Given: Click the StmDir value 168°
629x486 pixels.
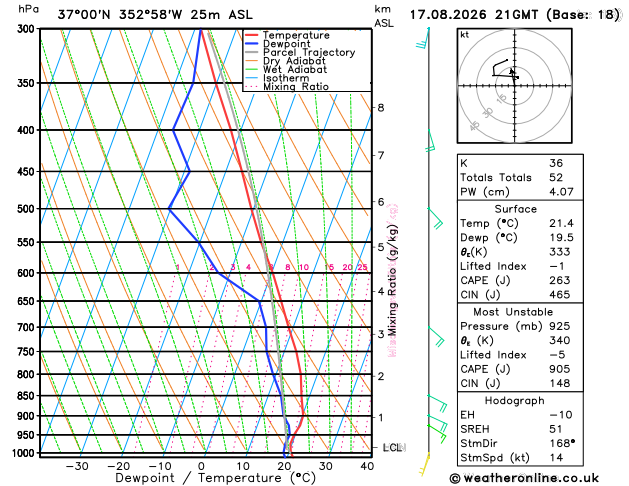Looking at the screenshot, I should pos(562,443).
